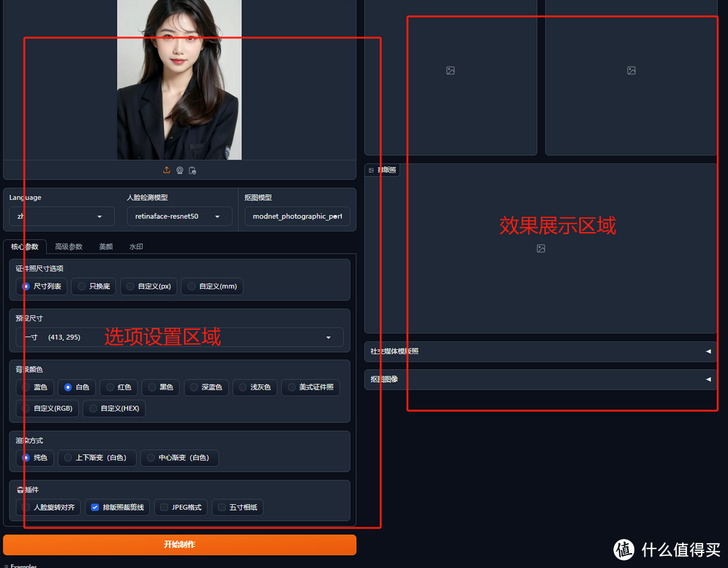Click the paste-from-clipboard icon
Viewport: 728px width, 568px height.
click(193, 170)
